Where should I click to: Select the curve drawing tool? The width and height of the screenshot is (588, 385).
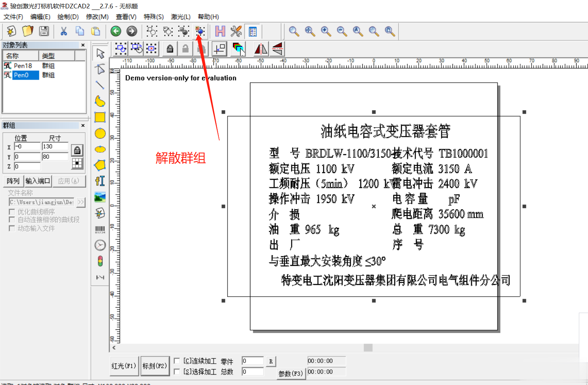coord(100,101)
